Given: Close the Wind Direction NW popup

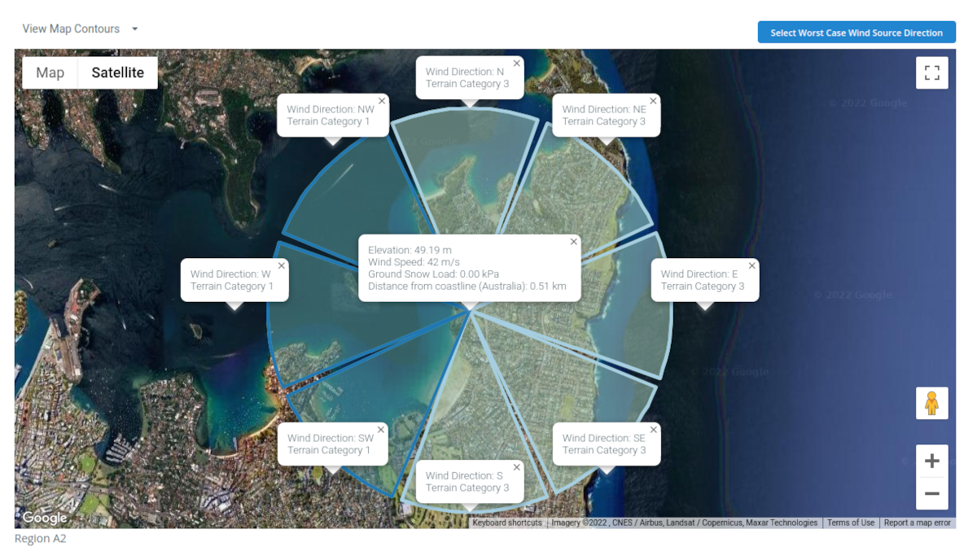Looking at the screenshot, I should pyautogui.click(x=381, y=101).
